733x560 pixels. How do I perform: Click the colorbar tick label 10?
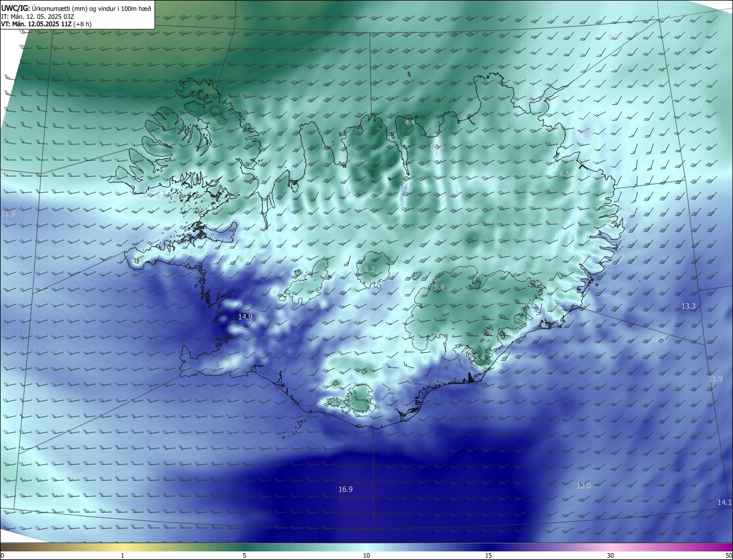coord(366,555)
